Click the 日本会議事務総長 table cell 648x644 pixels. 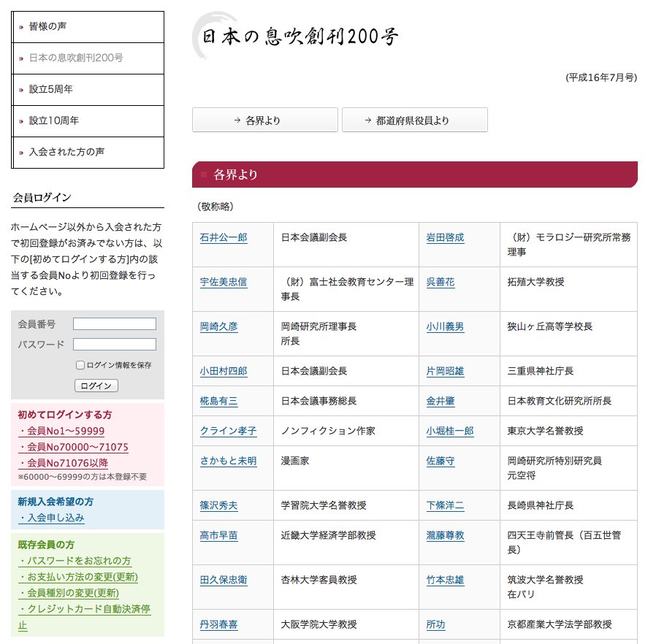tap(346, 401)
